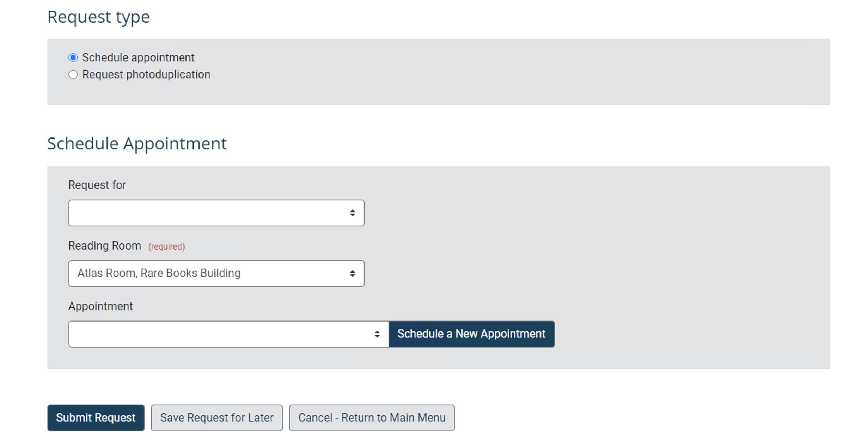Open the empty Appointment dropdown
The width and height of the screenshot is (868, 447).
[x=228, y=334]
